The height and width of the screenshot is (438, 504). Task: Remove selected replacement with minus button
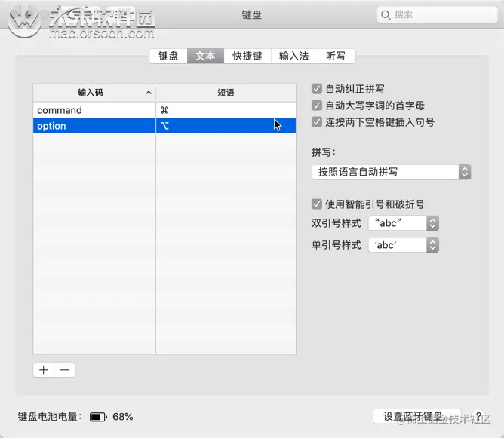click(x=65, y=370)
